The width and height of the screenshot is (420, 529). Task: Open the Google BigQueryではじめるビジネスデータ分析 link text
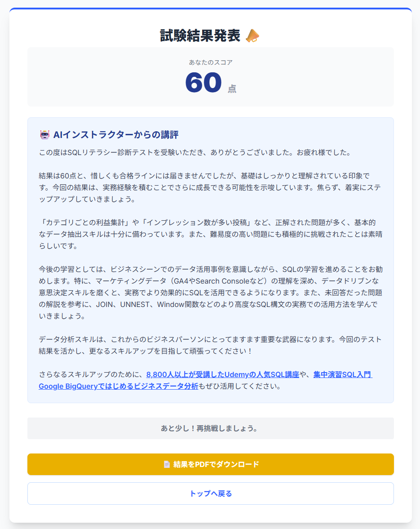tap(118, 386)
